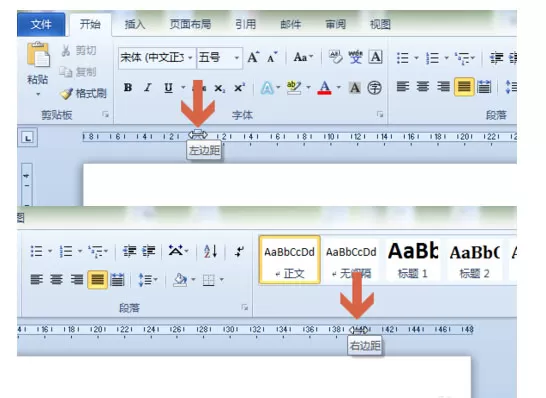Click the shrink font size icon
The image size is (546, 398).
click(272, 57)
